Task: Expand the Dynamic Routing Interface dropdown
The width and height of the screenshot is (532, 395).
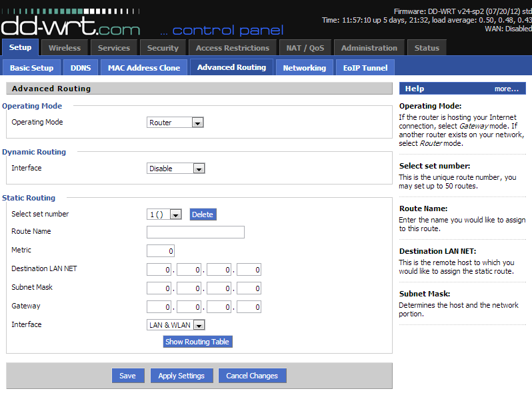Action: tap(175, 169)
